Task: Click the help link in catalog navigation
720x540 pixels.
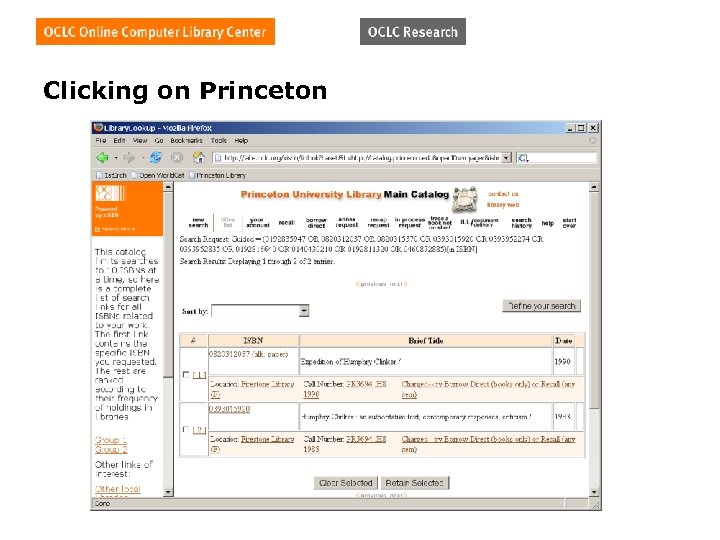Action: click(x=547, y=223)
